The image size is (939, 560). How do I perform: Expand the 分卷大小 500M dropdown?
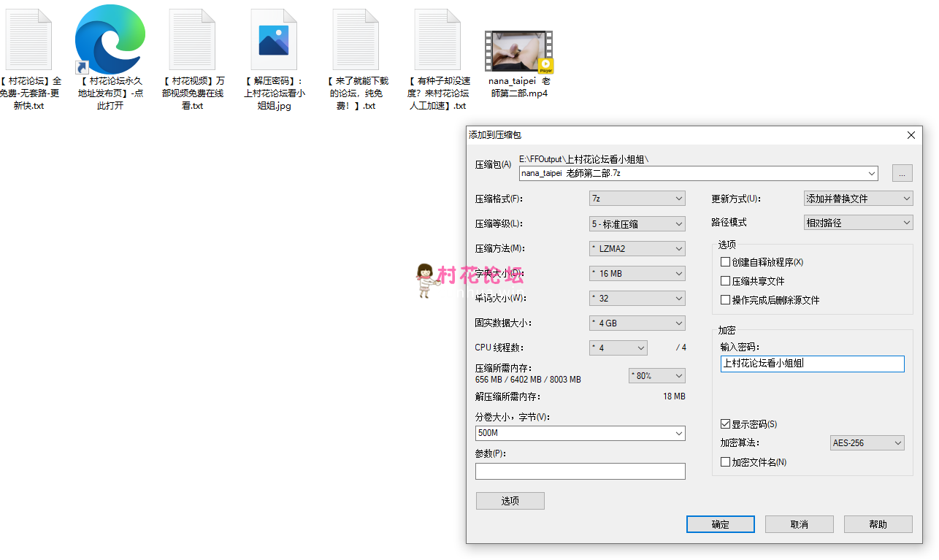[x=680, y=433]
